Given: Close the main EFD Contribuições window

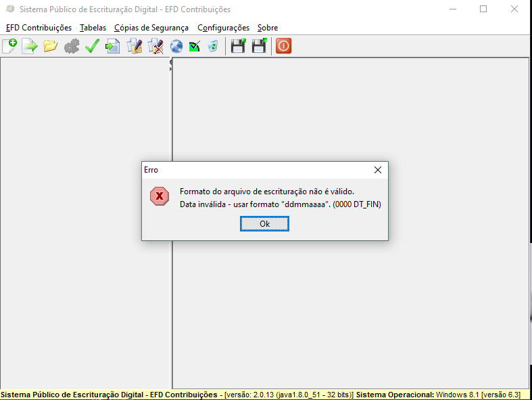Looking at the screenshot, I should click(x=514, y=9).
